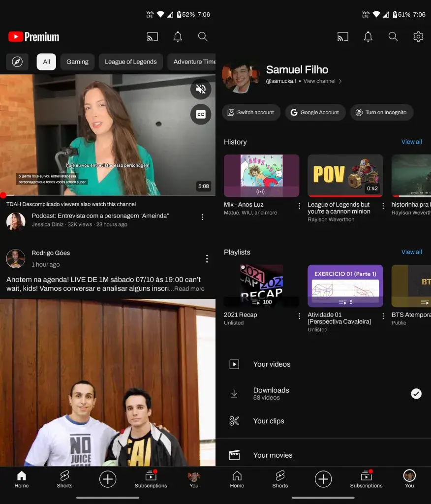This screenshot has width=431, height=504.
Task: Tap Switch account button
Action: [x=251, y=112]
